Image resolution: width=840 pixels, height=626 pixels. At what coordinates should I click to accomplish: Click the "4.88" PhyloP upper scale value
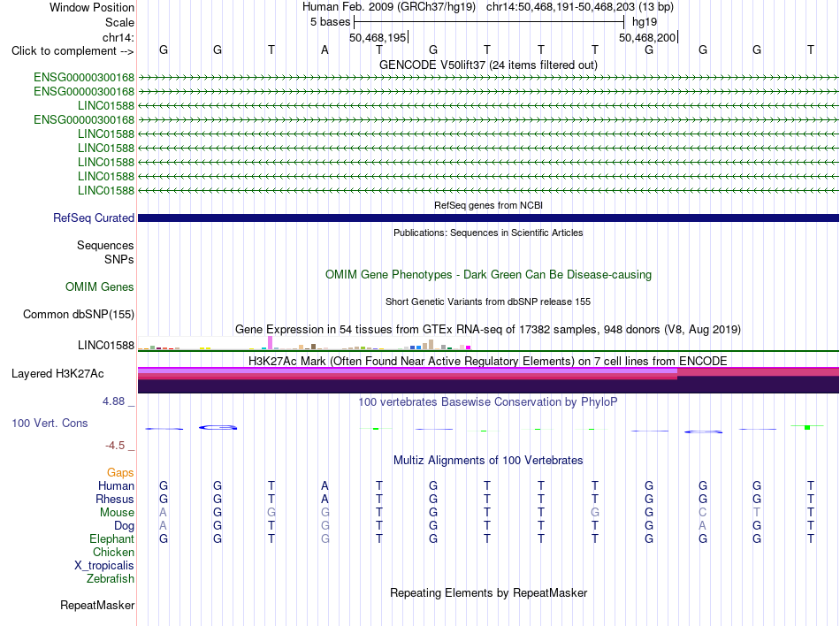coord(113,401)
